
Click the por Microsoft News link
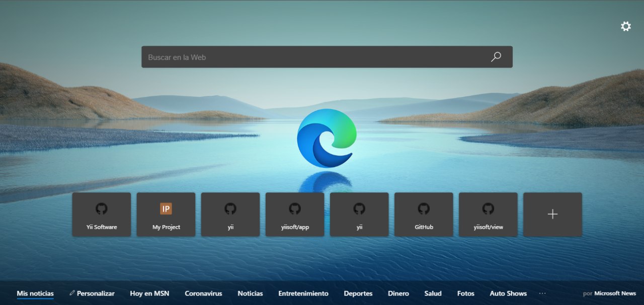click(609, 293)
